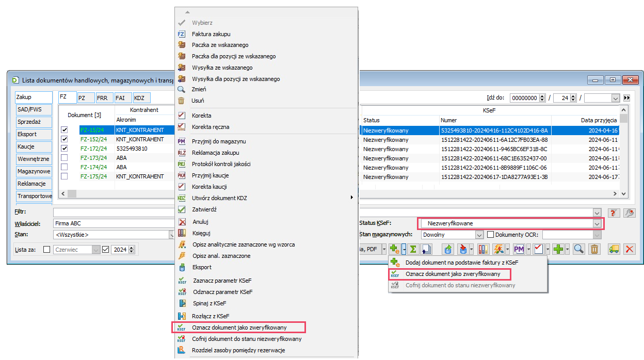Expand arrow beside the PM icon
The image size is (644, 360).
[528, 249]
